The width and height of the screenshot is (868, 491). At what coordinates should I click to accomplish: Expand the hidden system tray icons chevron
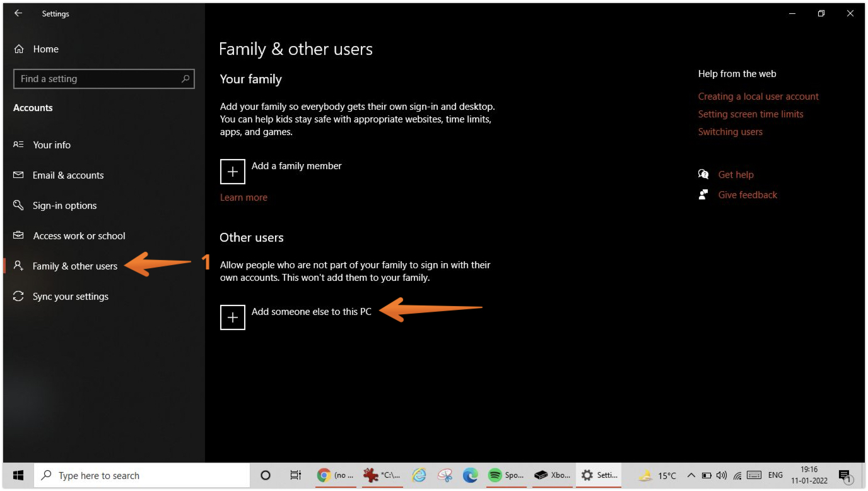(x=691, y=475)
